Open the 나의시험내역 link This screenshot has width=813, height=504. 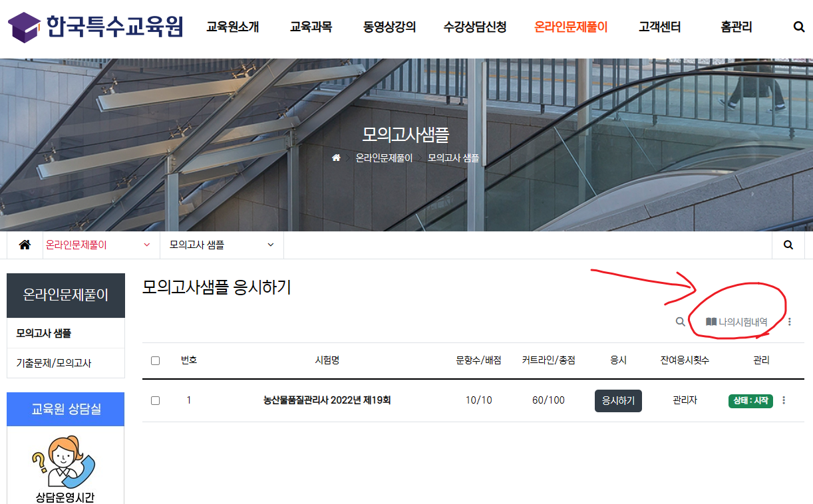click(736, 322)
